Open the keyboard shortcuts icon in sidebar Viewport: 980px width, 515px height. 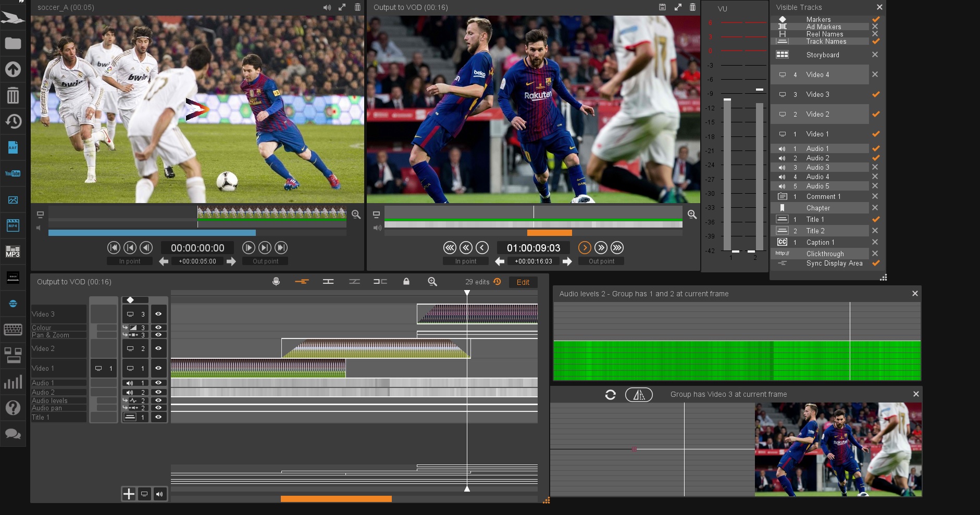(13, 329)
